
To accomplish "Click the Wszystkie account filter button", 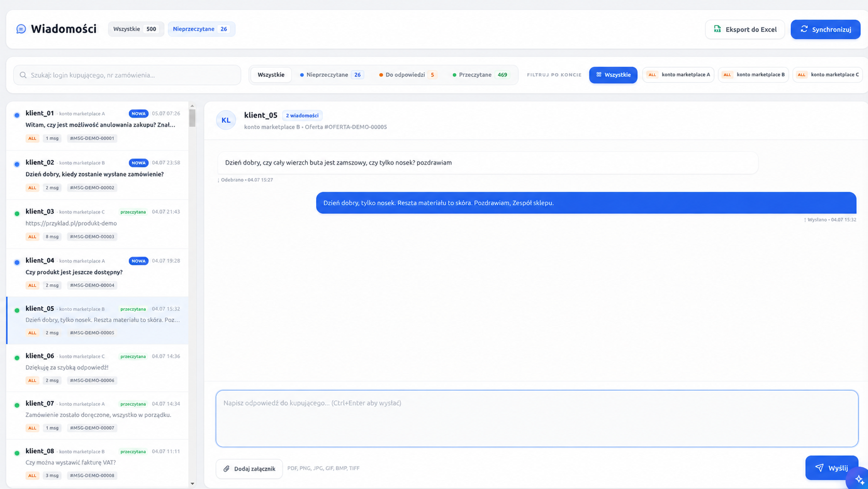I will coord(613,75).
